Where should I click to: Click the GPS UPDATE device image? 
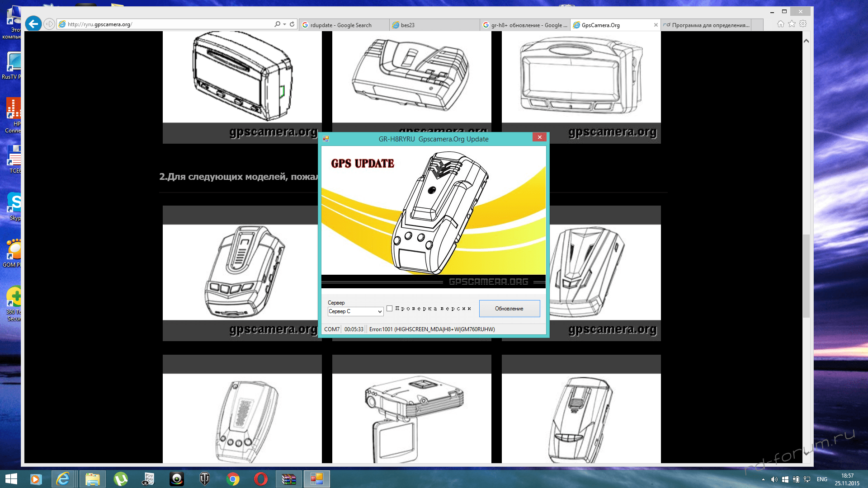click(434, 217)
